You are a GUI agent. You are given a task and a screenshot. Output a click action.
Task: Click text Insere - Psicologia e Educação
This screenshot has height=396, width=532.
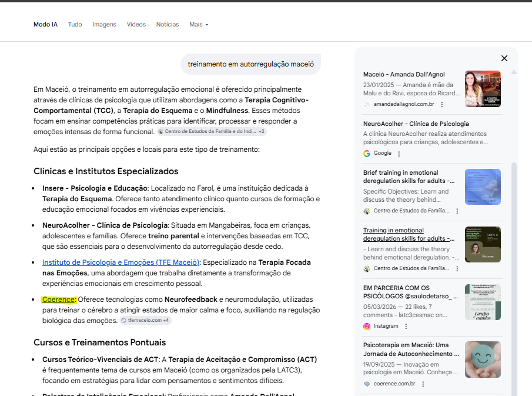[x=95, y=188]
